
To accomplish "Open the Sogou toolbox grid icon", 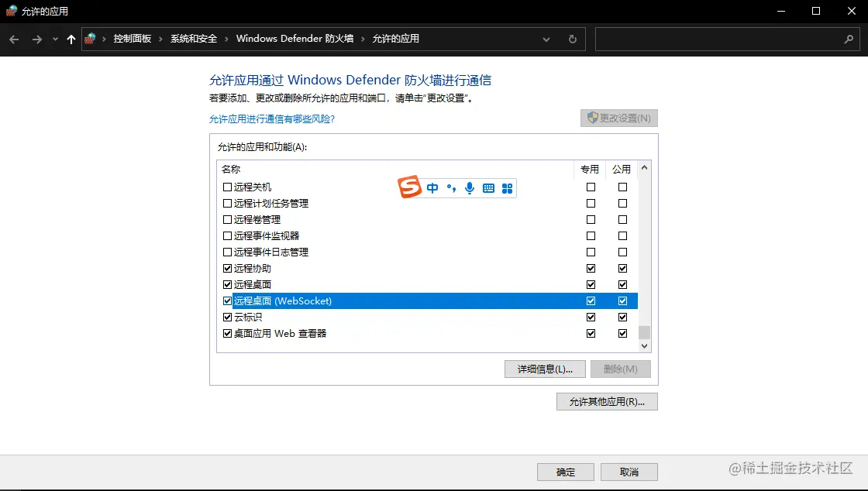I will point(507,188).
